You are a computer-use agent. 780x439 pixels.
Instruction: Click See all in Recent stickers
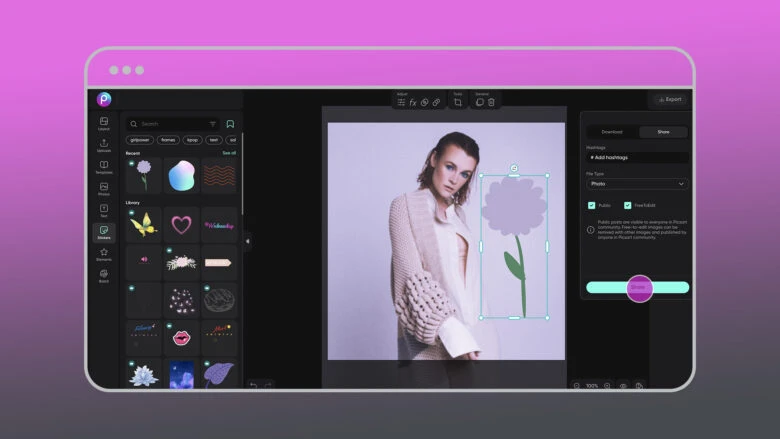point(229,153)
